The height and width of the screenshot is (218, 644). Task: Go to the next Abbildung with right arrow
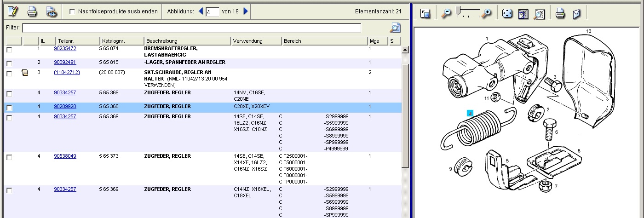(x=246, y=11)
